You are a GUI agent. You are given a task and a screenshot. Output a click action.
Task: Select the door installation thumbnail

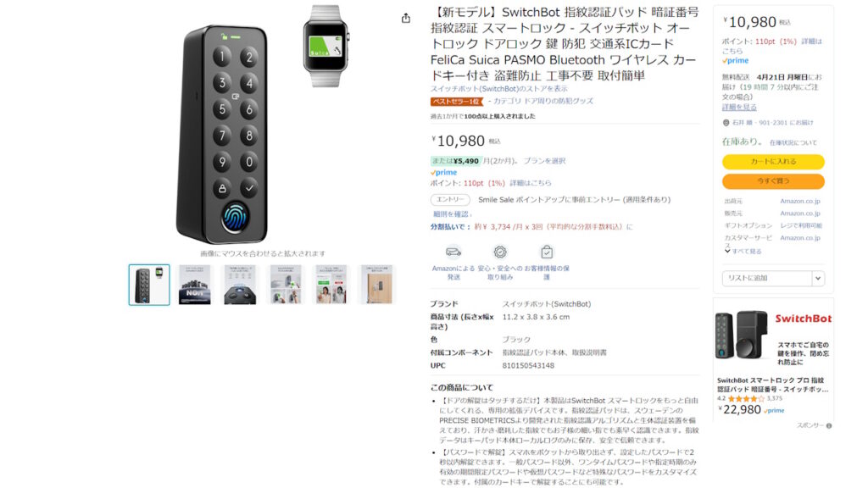(x=377, y=285)
